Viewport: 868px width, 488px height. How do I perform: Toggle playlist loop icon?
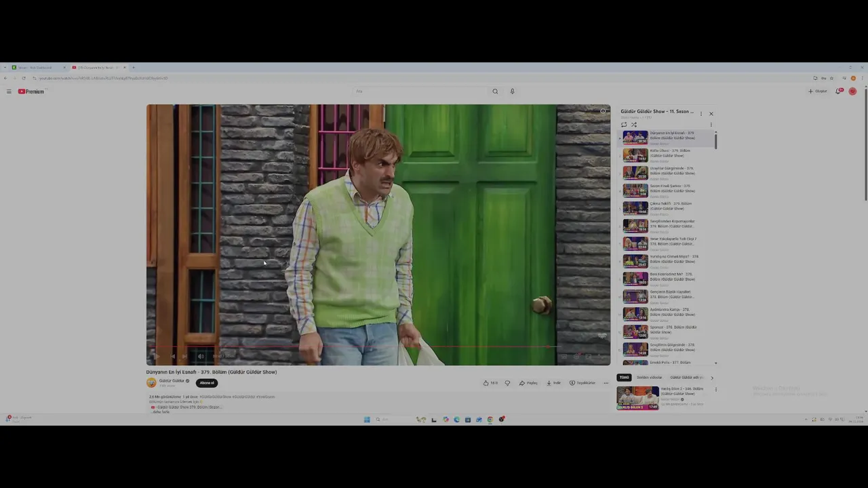click(x=624, y=125)
